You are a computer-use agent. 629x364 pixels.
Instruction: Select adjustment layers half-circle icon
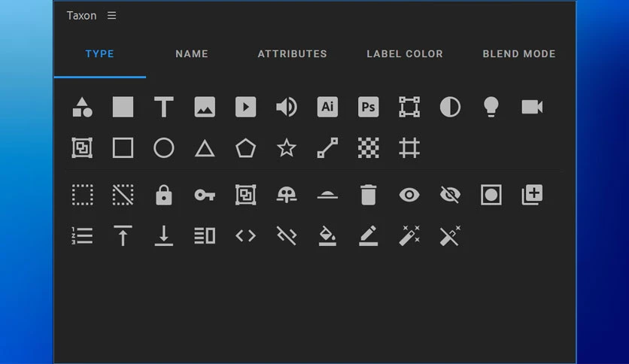coord(450,107)
